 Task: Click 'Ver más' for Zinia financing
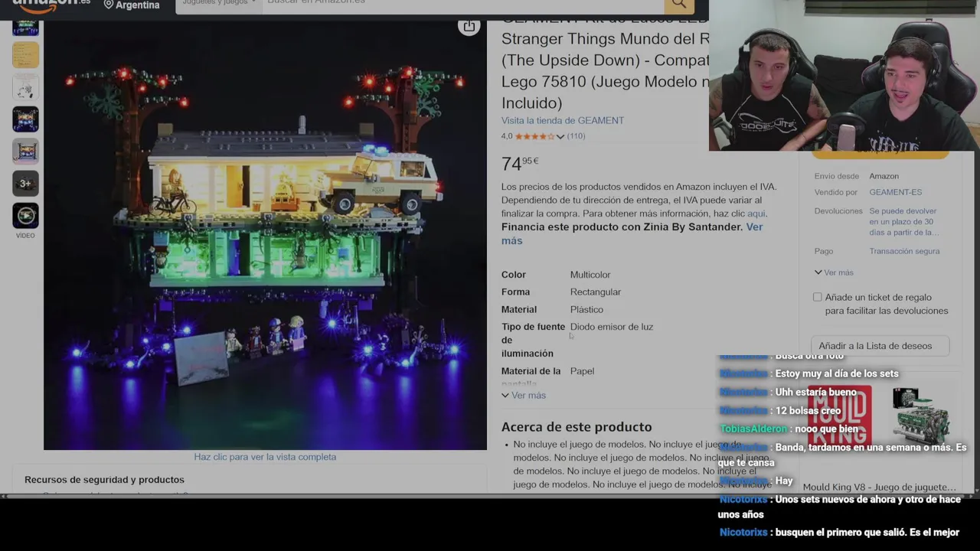point(632,233)
